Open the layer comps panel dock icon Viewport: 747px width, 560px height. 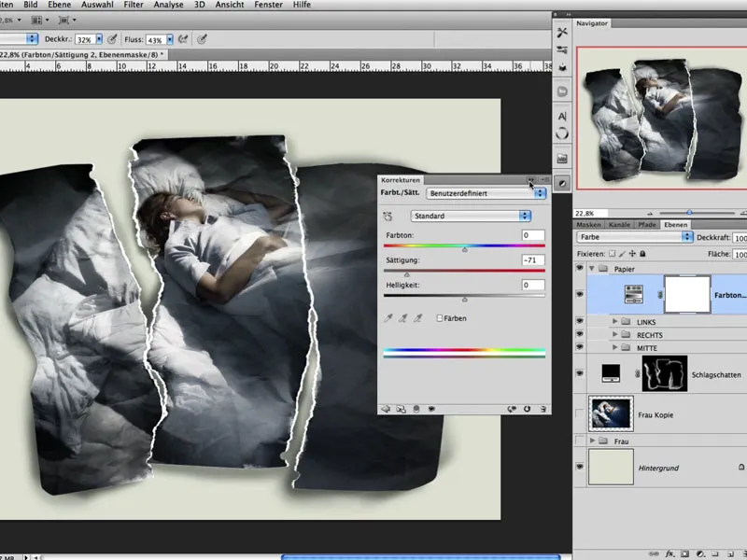click(562, 159)
